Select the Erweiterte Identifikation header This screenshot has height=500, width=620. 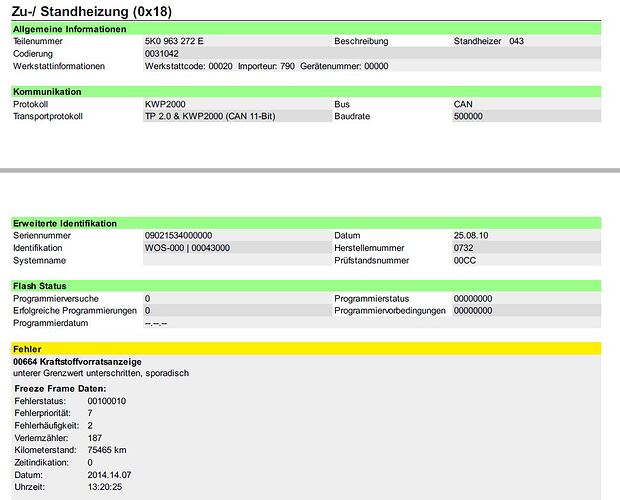point(65,223)
